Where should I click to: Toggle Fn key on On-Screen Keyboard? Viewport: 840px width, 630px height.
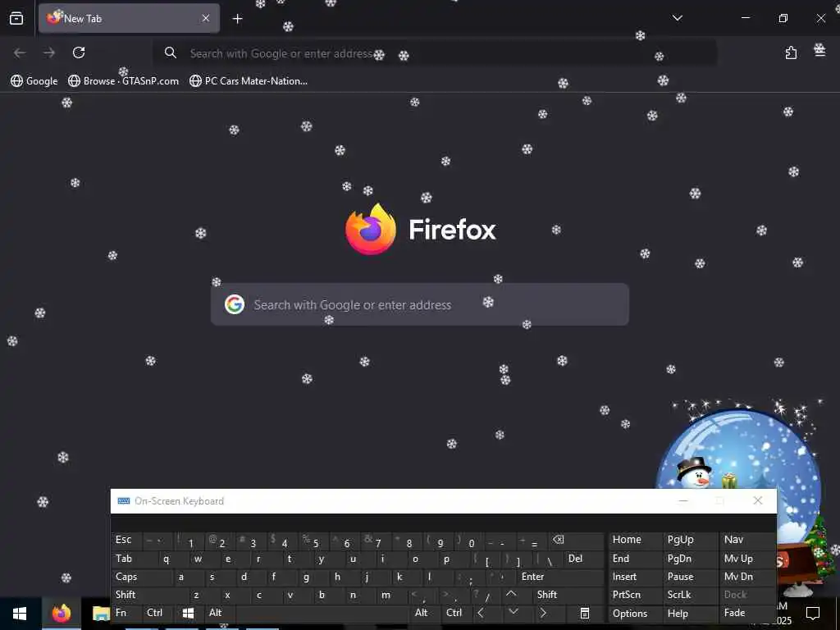[x=126, y=613]
